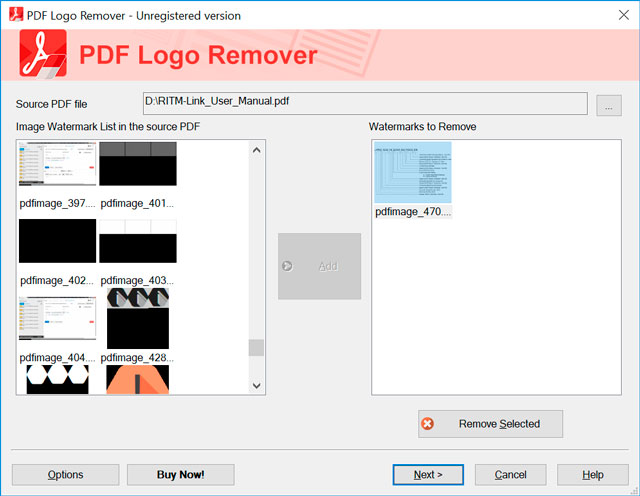Select the pdfimage_428 hexagon thumbnail
Image resolution: width=640 pixels, height=496 pixels.
pyautogui.click(x=138, y=319)
